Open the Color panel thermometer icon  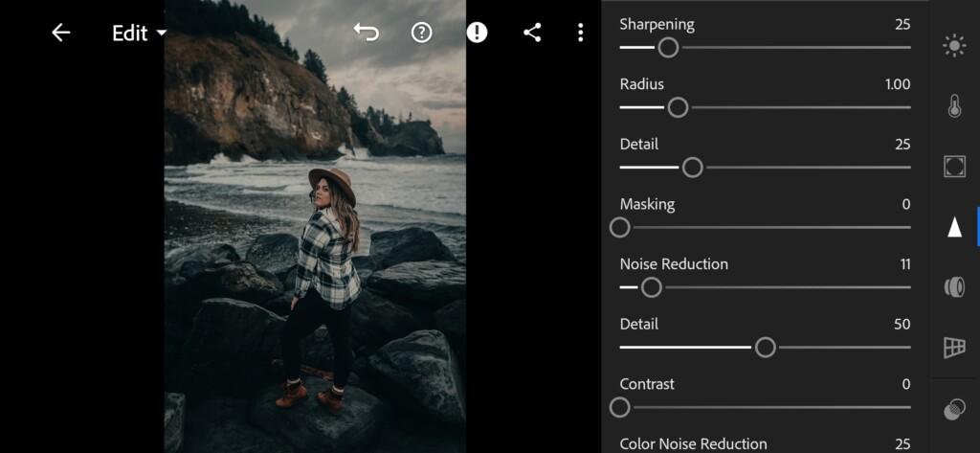954,106
